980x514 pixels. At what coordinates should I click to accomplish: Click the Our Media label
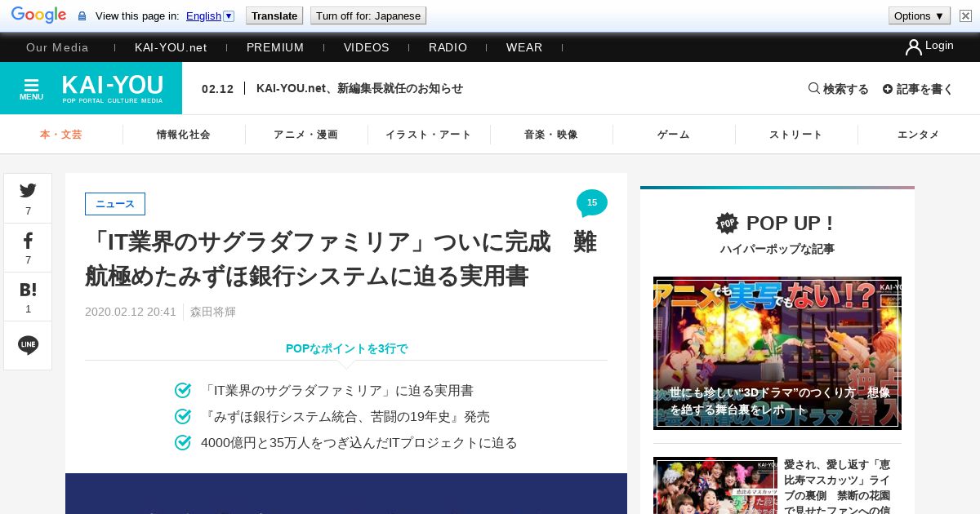57,47
